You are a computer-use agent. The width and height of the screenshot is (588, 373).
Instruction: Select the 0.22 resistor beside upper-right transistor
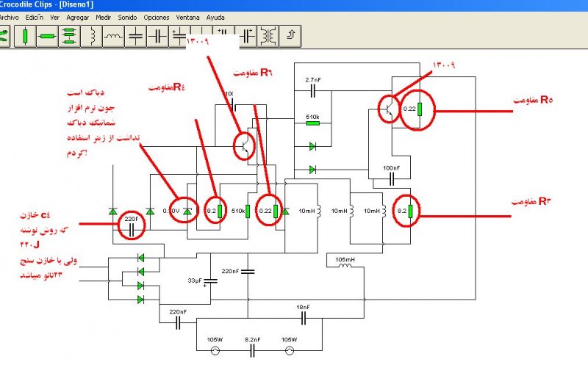pos(420,109)
